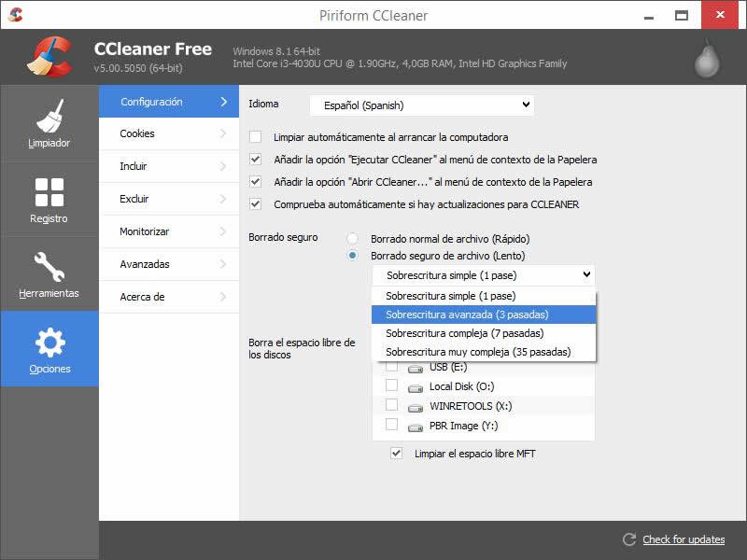Click the CCleaner logo in the header
Image resolution: width=747 pixels, height=560 pixels.
pyautogui.click(x=49, y=57)
